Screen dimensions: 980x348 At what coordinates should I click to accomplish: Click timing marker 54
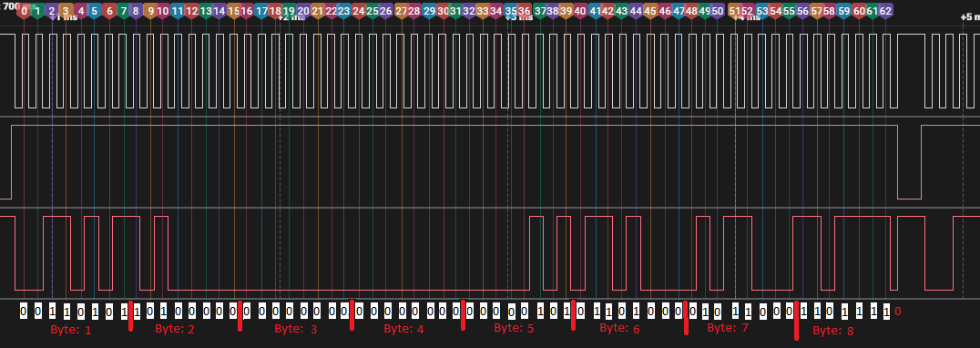[776, 11]
